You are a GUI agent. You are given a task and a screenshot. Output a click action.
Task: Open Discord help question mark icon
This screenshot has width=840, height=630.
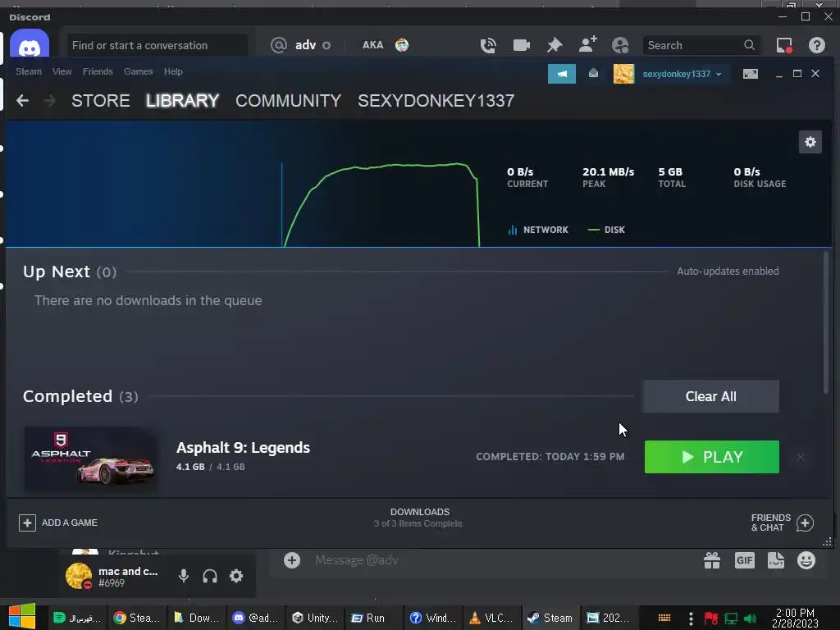[816, 46]
